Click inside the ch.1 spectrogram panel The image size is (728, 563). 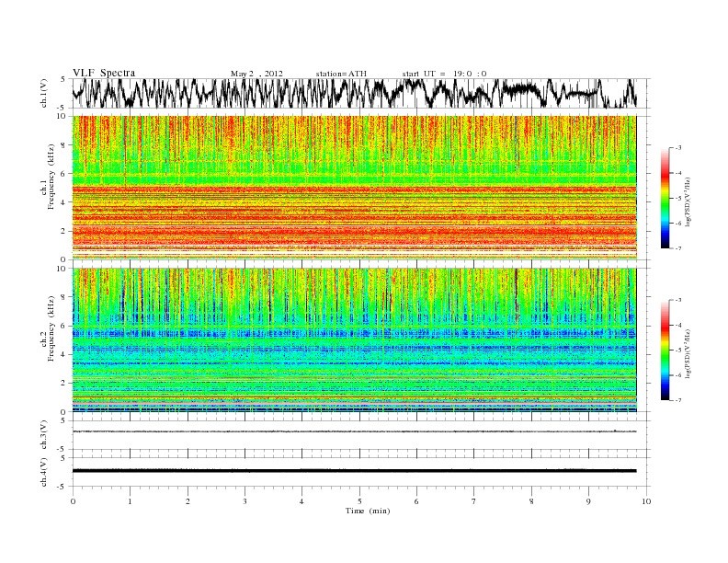pos(354,188)
